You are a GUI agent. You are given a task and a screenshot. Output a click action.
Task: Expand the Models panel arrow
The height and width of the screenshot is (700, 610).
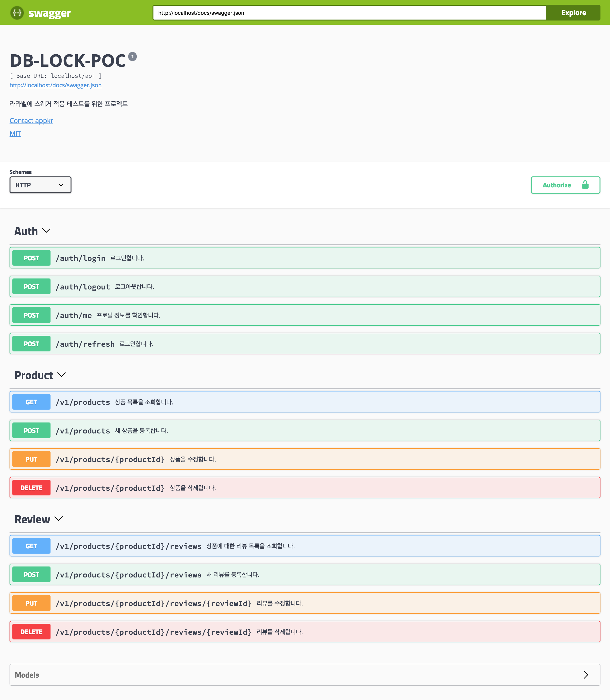click(585, 675)
